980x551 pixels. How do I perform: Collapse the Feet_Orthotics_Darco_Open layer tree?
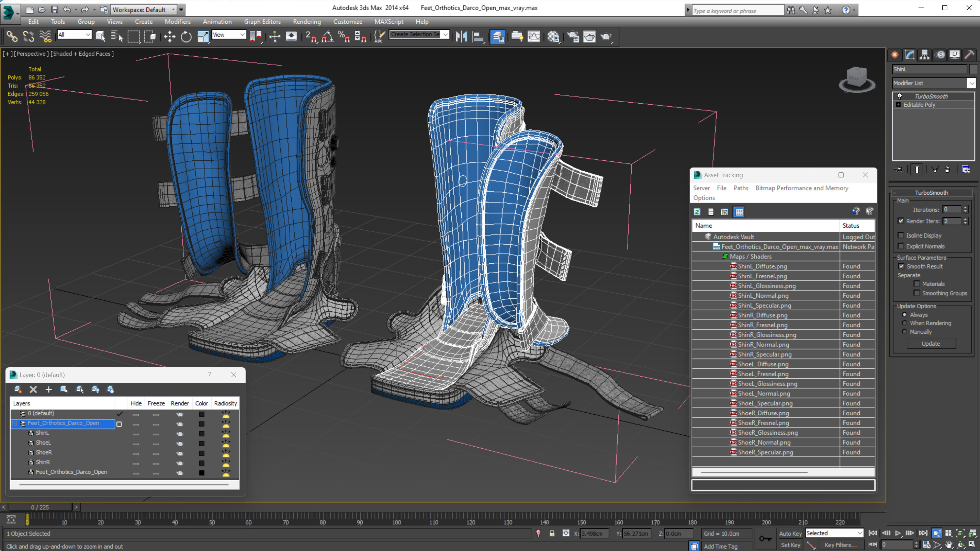(15, 423)
